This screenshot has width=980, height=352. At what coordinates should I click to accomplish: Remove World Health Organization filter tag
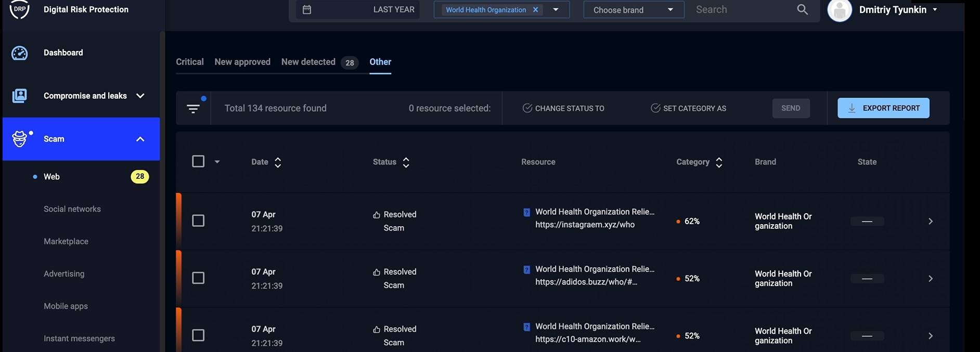click(x=535, y=10)
